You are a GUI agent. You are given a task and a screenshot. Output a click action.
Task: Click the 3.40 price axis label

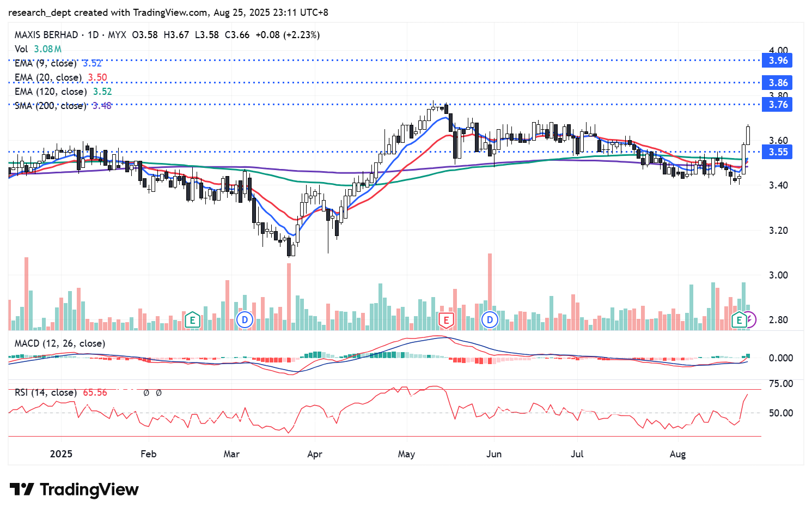pyautogui.click(x=778, y=185)
